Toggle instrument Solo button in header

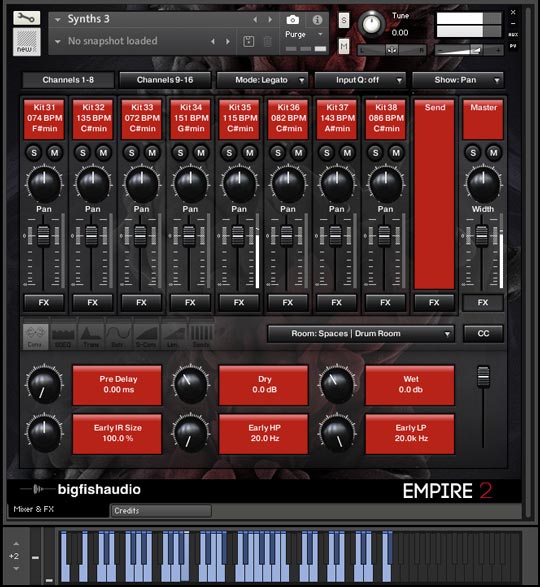click(344, 21)
